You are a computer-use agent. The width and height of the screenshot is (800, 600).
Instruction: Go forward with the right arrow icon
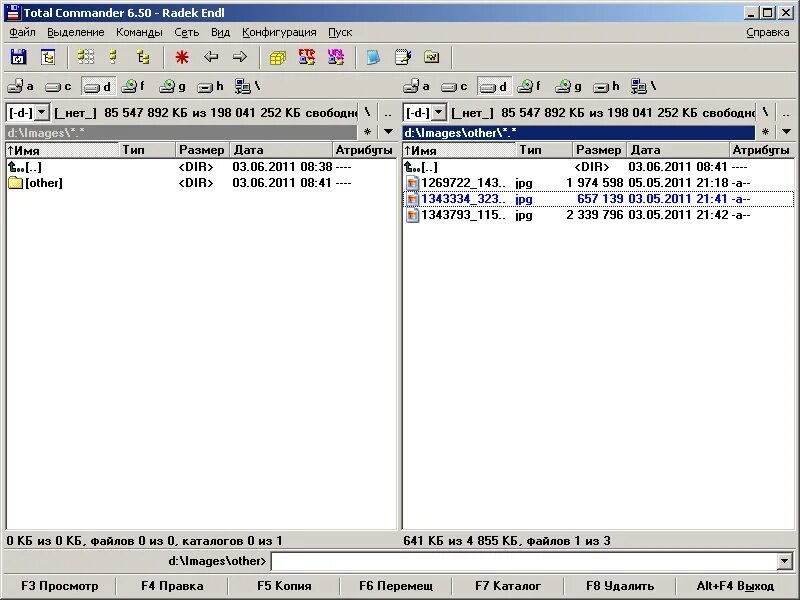240,57
